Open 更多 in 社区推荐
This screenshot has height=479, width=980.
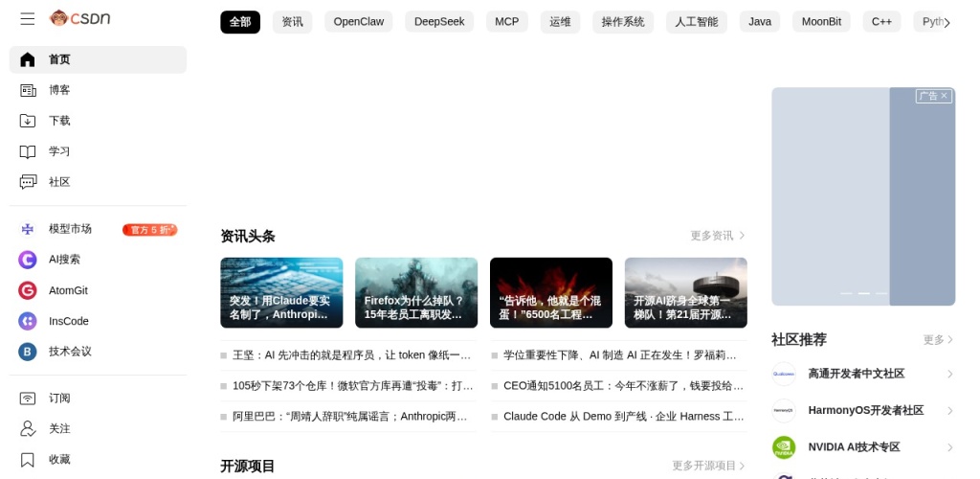click(x=938, y=339)
